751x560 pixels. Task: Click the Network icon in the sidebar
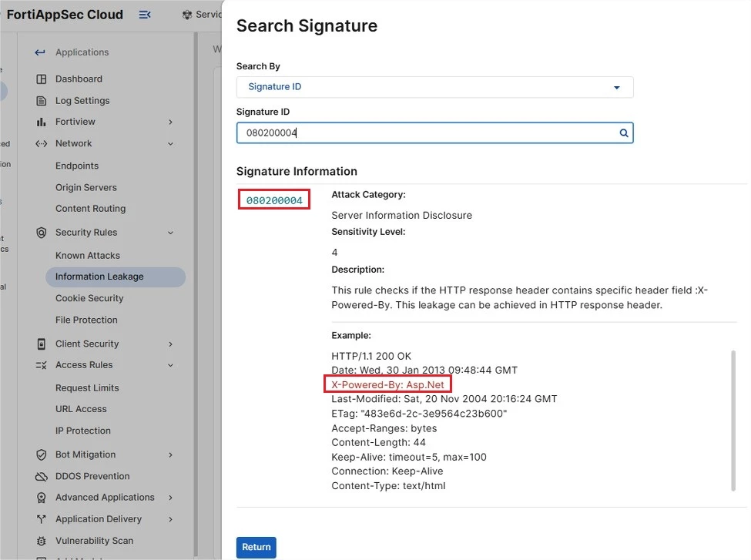click(42, 144)
